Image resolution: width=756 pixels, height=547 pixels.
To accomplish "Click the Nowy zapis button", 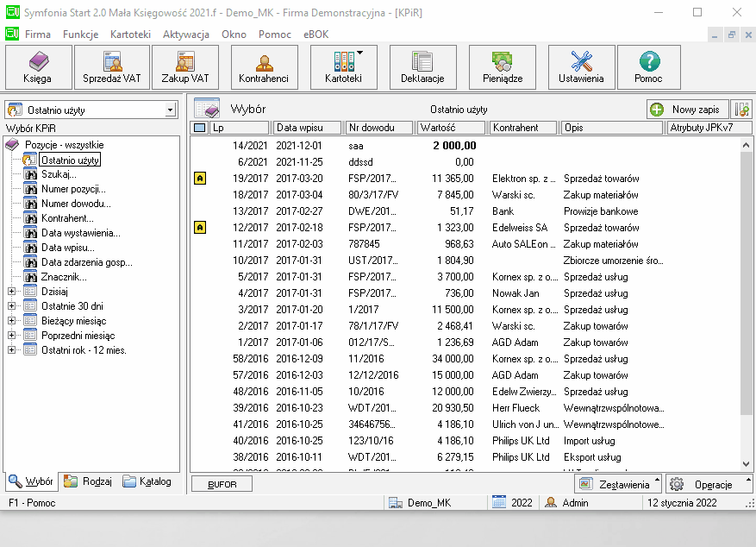I will pos(687,109).
